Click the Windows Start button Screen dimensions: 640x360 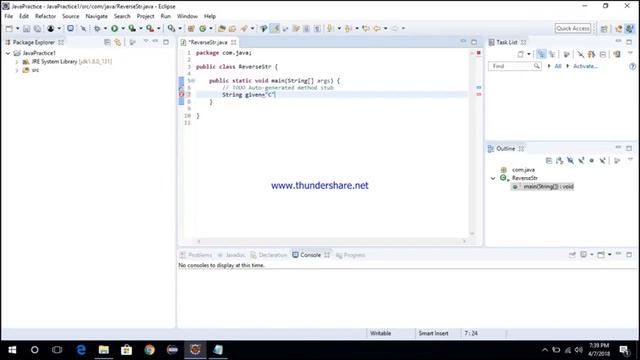pyautogui.click(x=12, y=350)
